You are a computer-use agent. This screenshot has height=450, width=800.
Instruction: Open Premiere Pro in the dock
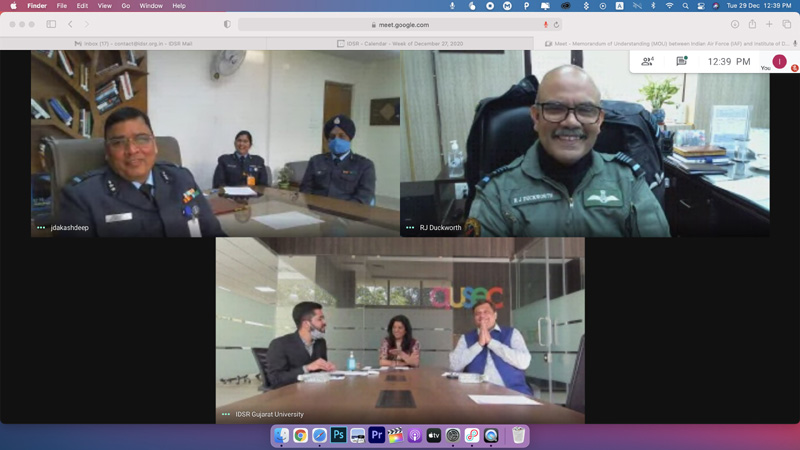[x=377, y=435]
